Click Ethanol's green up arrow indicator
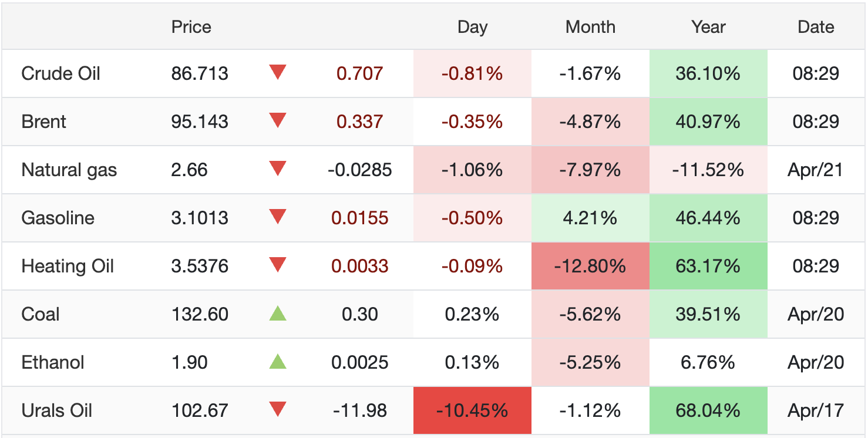This screenshot has height=438, width=868. [x=277, y=362]
